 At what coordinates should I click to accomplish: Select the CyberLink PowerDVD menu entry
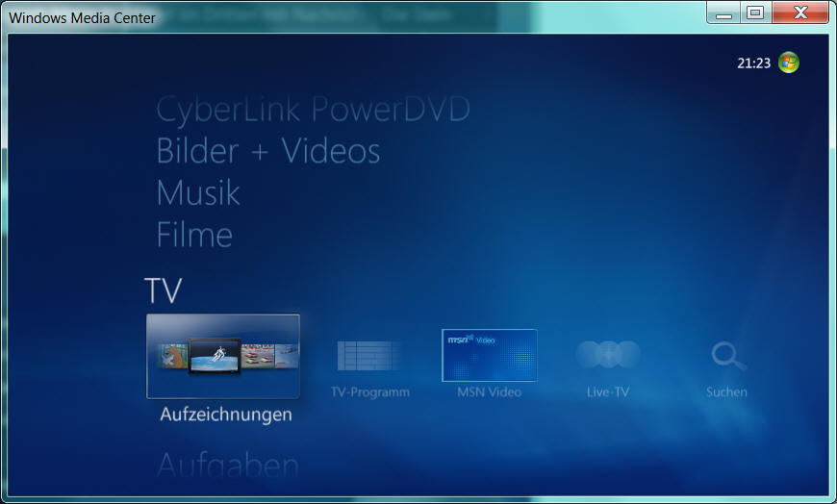(x=313, y=110)
